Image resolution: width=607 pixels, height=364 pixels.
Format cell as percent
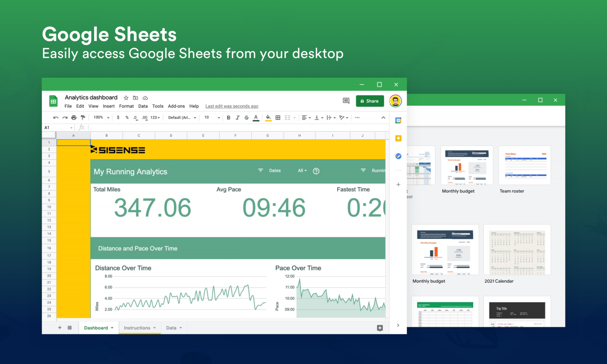(127, 118)
